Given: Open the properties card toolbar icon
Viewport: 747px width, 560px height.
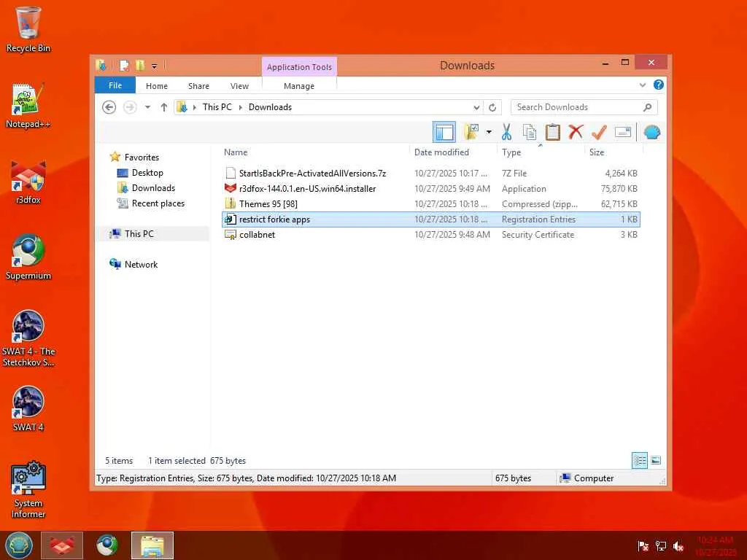Looking at the screenshot, I should click(623, 132).
